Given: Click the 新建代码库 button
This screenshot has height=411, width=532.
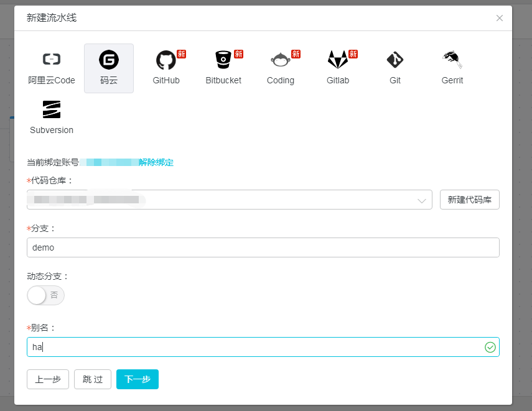Looking at the screenshot, I should click(470, 200).
